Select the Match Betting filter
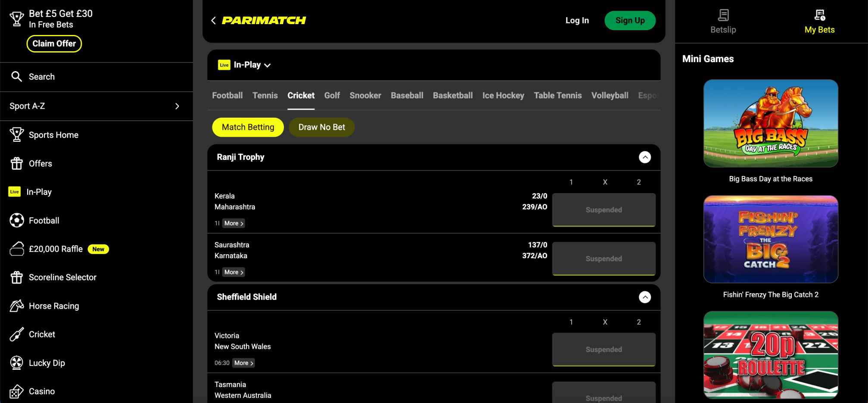The image size is (868, 403). tap(248, 127)
